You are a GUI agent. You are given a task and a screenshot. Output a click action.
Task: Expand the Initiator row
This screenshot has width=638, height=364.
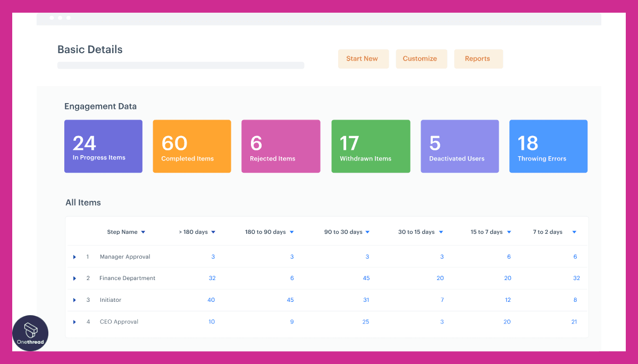click(74, 300)
